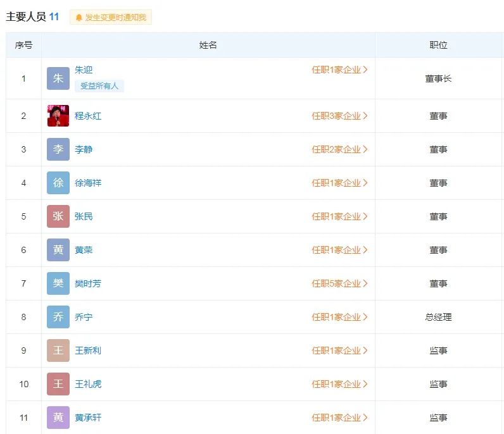504x434 pixels.
Task: Expand 任职1家企业 for 朱迎
Action: coord(339,70)
